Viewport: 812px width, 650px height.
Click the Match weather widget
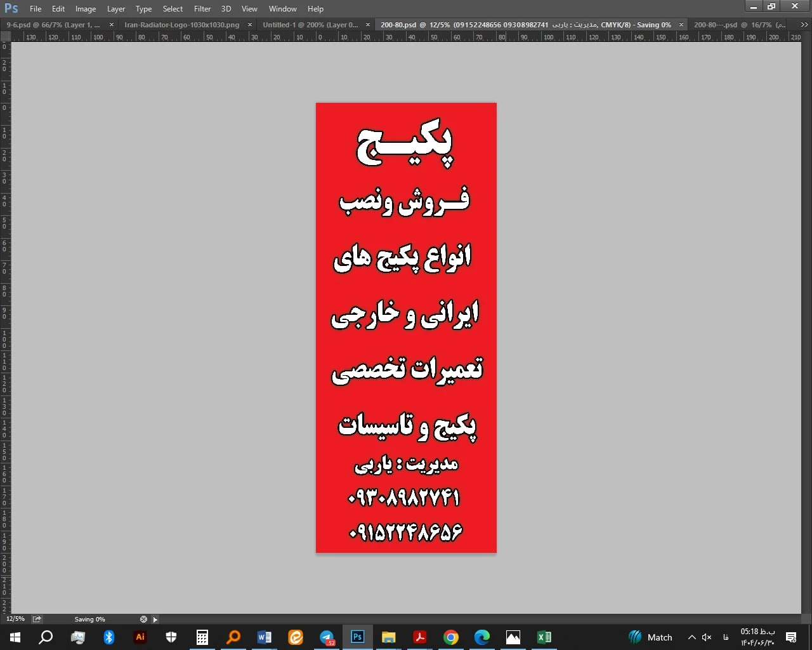click(x=650, y=637)
